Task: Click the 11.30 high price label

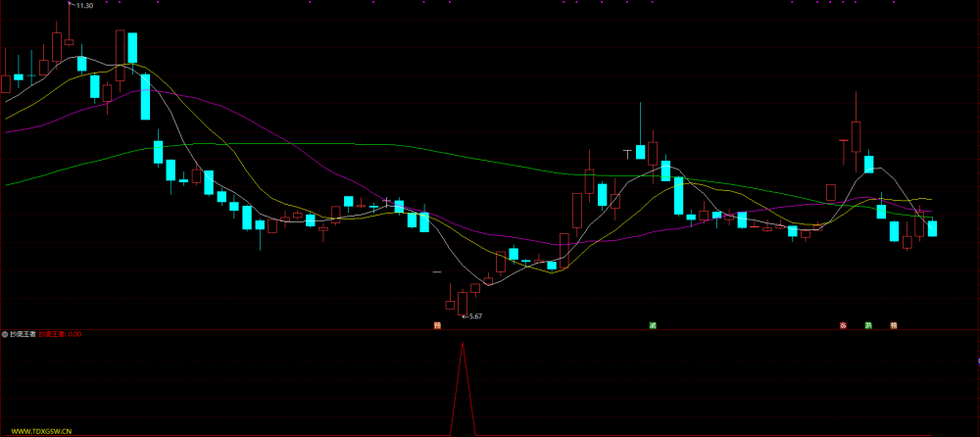Action: point(84,6)
